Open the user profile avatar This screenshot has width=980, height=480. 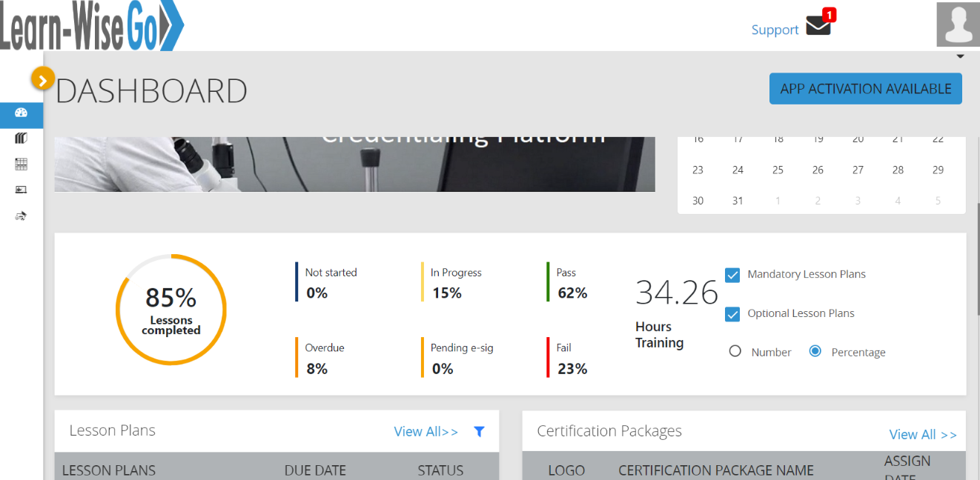958,24
